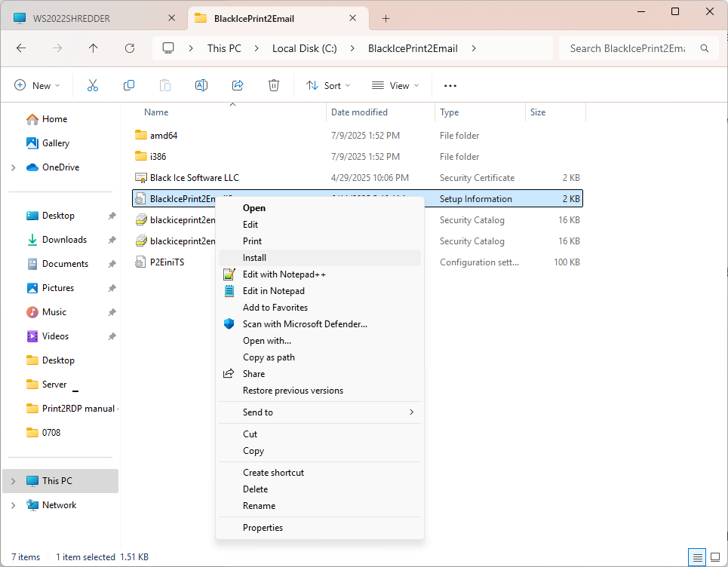Click the New button
The image size is (728, 567).
click(37, 86)
